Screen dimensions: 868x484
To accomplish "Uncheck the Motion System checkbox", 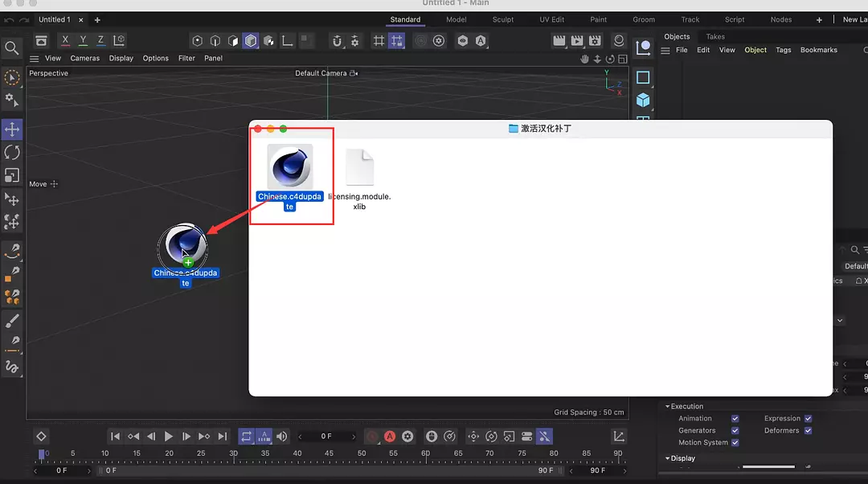I will 735,443.
